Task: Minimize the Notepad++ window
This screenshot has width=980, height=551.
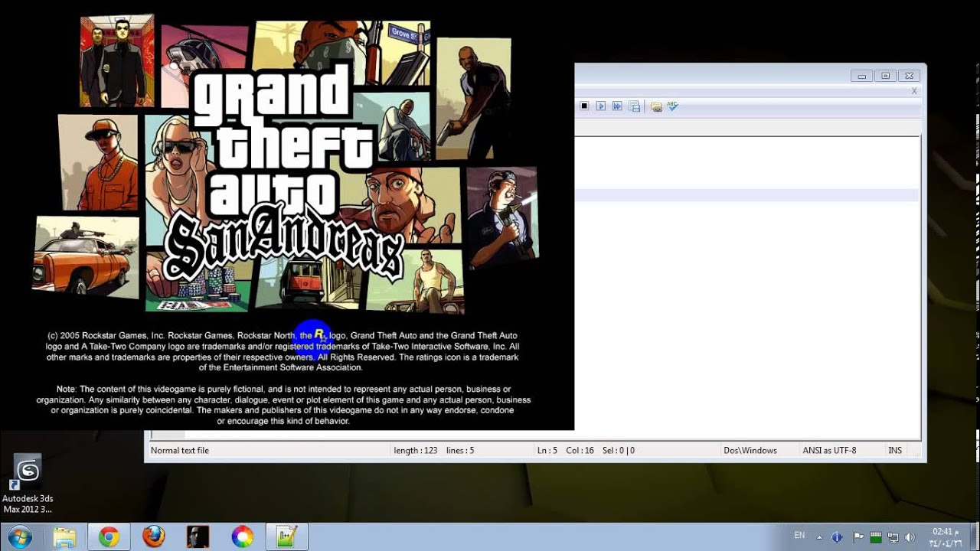Action: tap(862, 76)
